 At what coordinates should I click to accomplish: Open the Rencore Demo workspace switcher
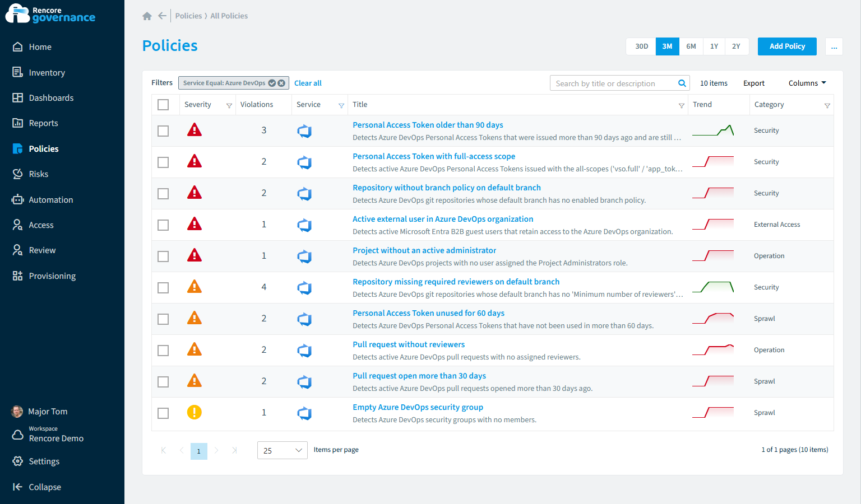48,434
